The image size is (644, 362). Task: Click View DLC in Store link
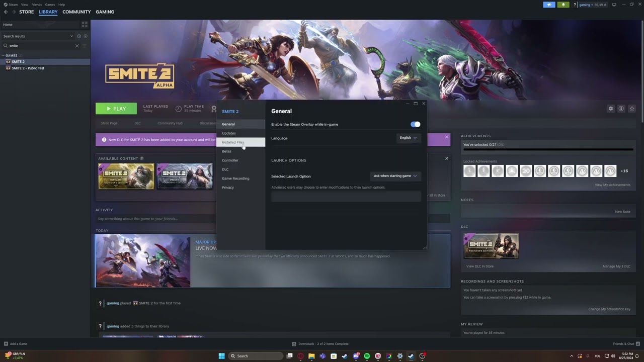(479, 266)
